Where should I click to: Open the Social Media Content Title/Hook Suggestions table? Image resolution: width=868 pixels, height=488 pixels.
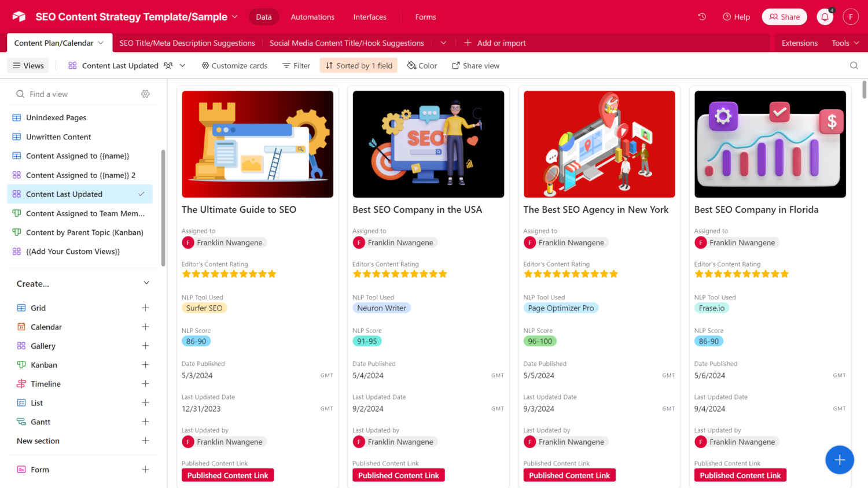[347, 43]
